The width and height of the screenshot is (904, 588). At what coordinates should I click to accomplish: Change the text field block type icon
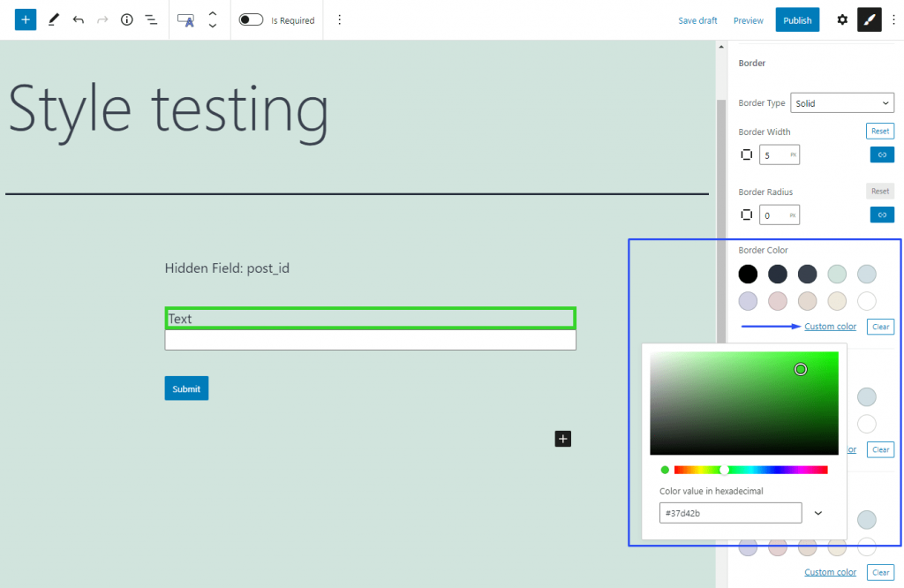click(185, 20)
